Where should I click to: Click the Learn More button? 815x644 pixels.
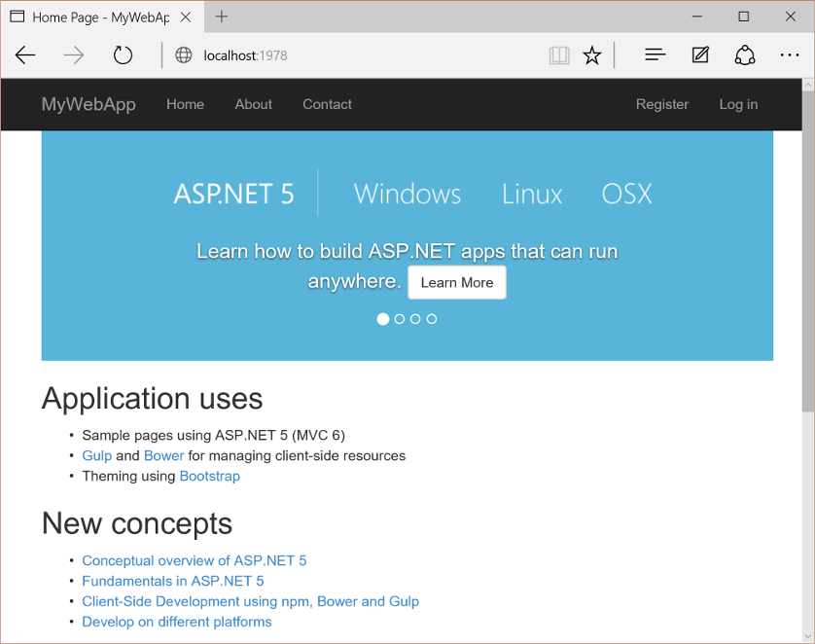click(x=457, y=282)
